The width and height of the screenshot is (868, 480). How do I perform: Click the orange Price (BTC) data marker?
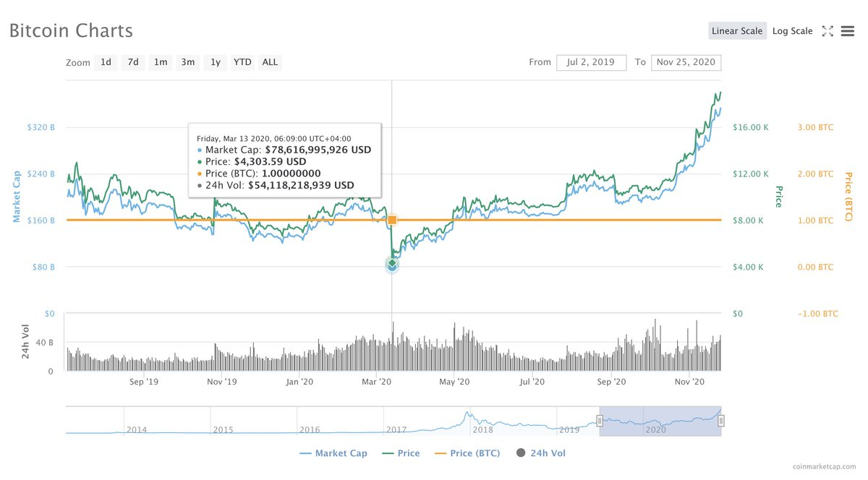pyautogui.click(x=392, y=220)
